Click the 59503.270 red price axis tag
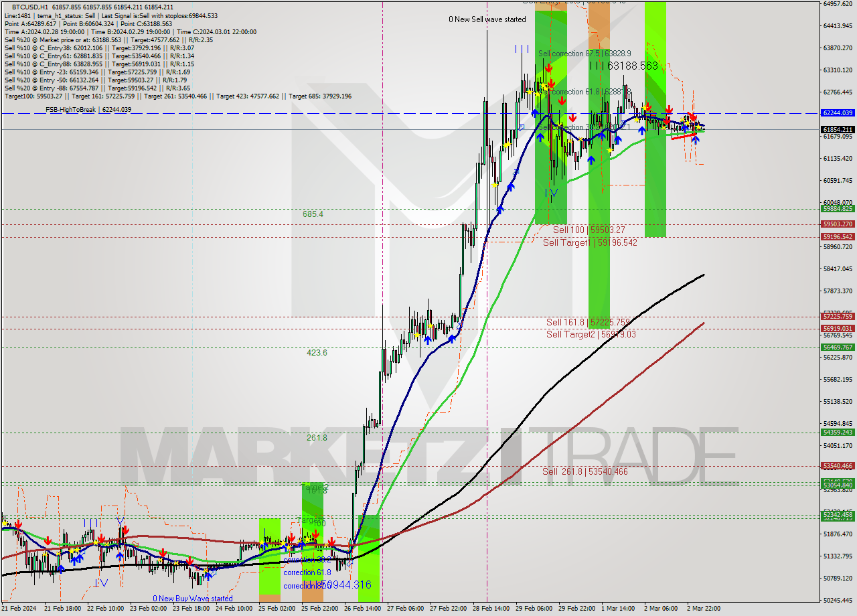The height and width of the screenshot is (616, 857). 838,224
